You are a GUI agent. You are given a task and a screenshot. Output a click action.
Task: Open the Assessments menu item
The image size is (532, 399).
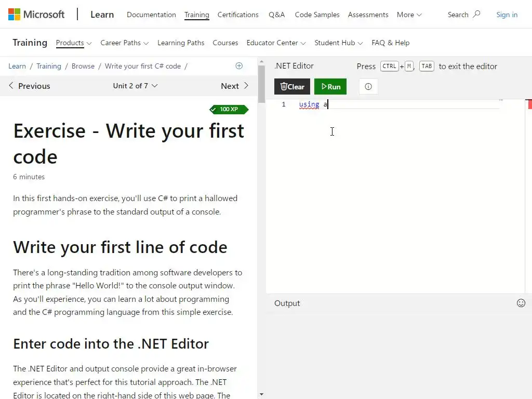pyautogui.click(x=368, y=15)
